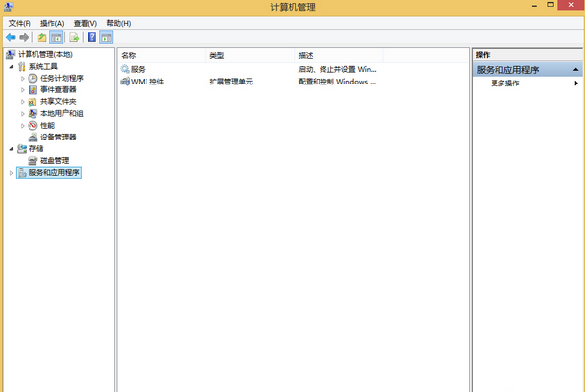585x392 pixels.
Task: Click the 系统工具 tools icon
Action: click(22, 67)
